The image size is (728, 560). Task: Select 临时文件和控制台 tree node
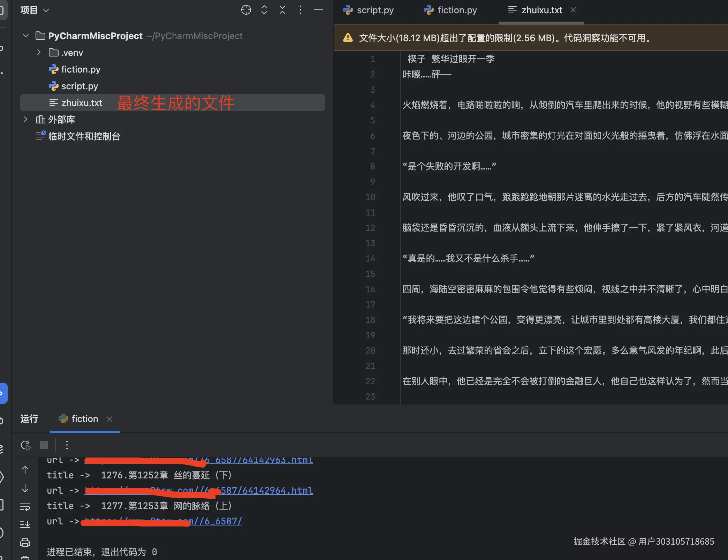[84, 136]
